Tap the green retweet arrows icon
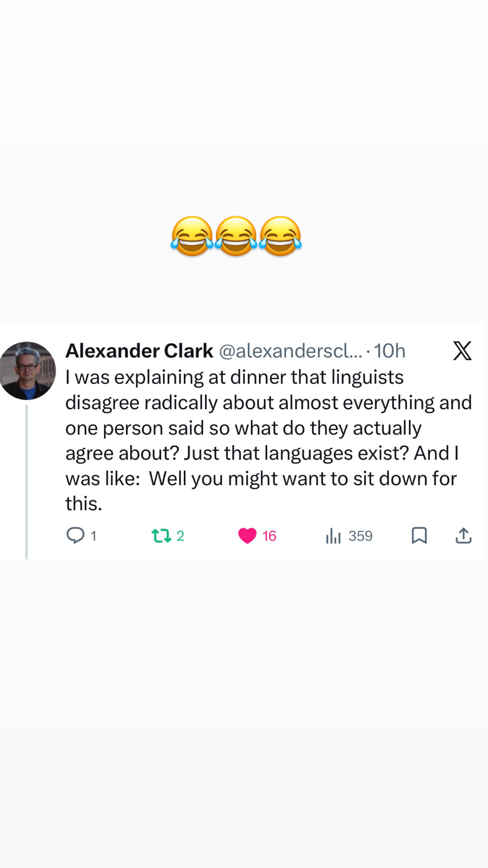Viewport: 488px width, 868px height. (161, 536)
